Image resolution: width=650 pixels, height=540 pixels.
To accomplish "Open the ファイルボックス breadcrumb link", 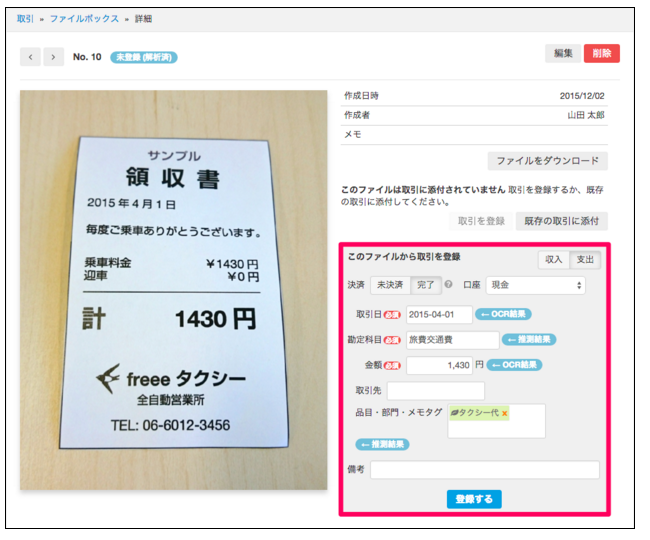I will click(x=84, y=19).
